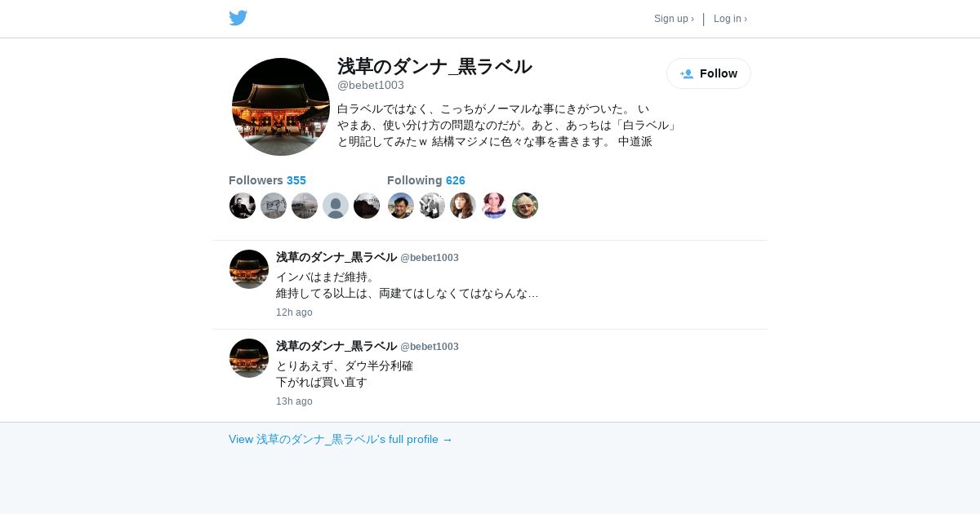
Task: Select the third follower avatar
Action: click(305, 206)
